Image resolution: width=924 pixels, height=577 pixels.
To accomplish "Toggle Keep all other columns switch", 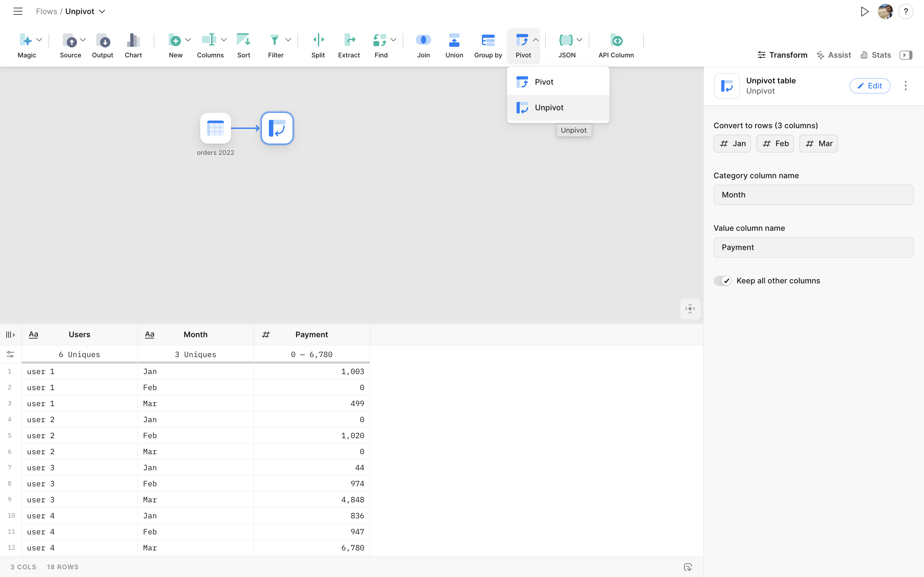I will tap(723, 281).
